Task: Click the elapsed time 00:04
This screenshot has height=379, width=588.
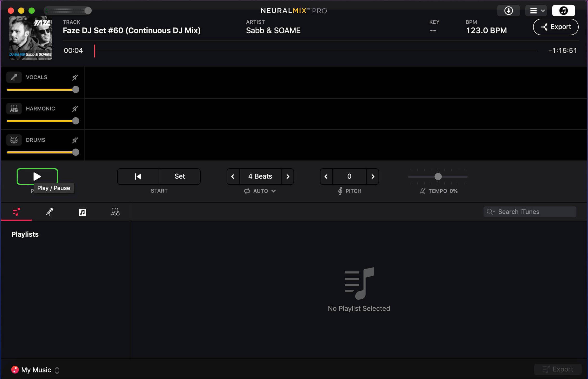Action: (x=73, y=51)
